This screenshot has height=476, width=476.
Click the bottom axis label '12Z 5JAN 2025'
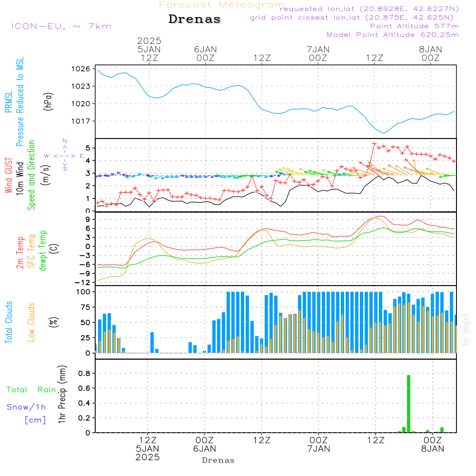click(148, 448)
